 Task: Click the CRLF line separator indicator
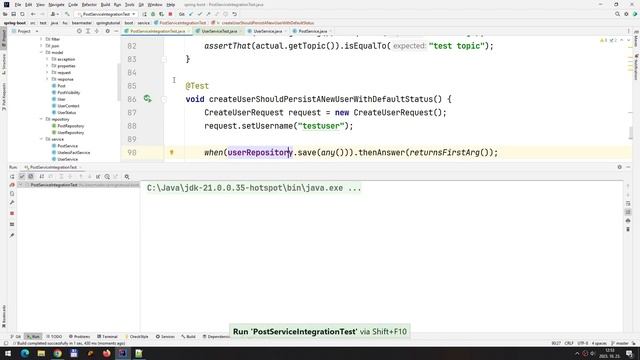pyautogui.click(x=569, y=343)
